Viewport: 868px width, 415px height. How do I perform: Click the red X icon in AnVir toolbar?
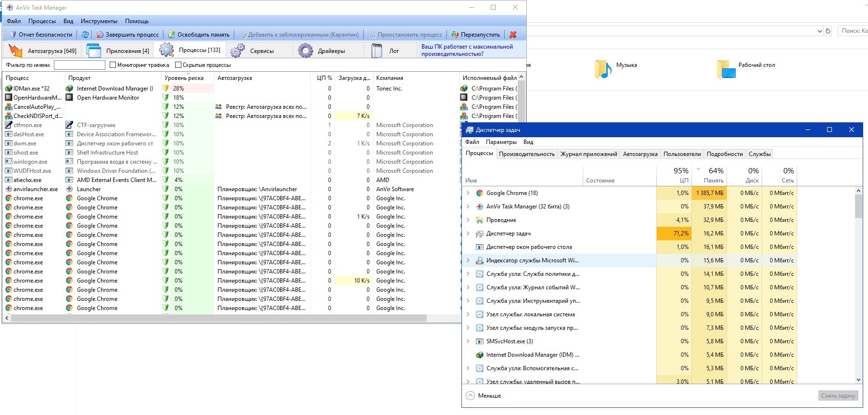tap(513, 35)
